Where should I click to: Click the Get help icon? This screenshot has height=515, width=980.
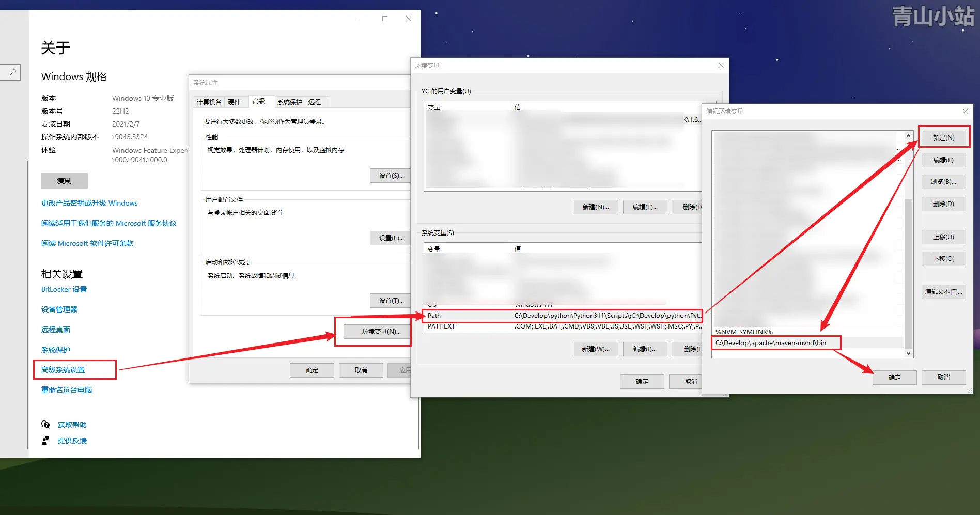pos(45,425)
